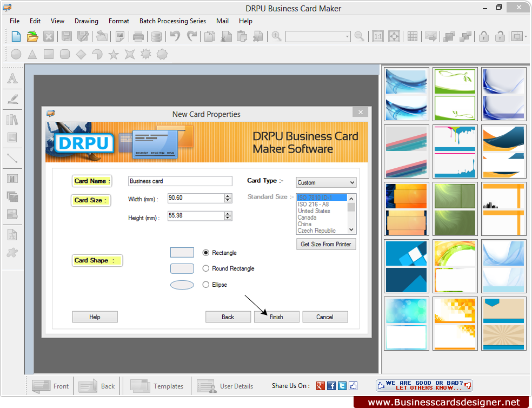The image size is (532, 408).
Task: Click the New document toolbar icon
Action: point(16,36)
